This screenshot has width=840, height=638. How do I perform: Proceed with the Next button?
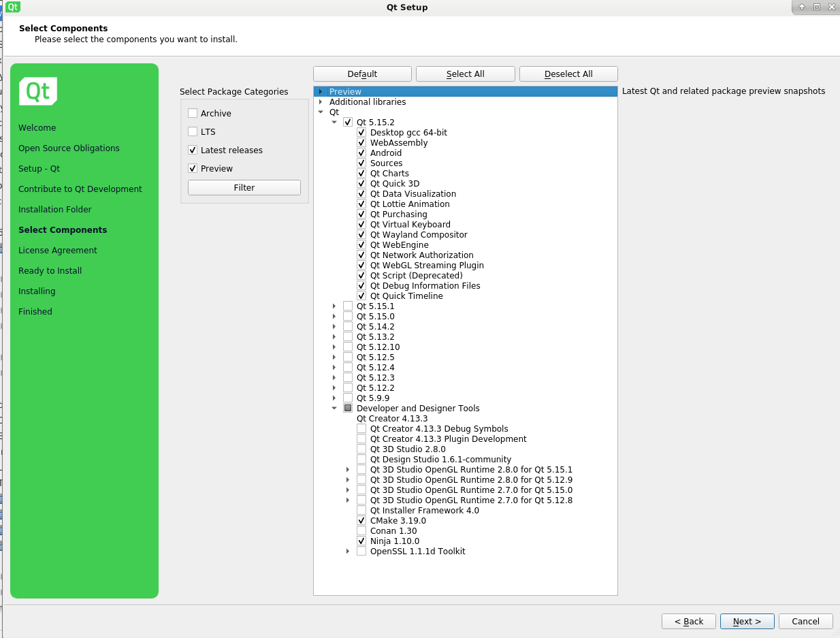tap(747, 622)
